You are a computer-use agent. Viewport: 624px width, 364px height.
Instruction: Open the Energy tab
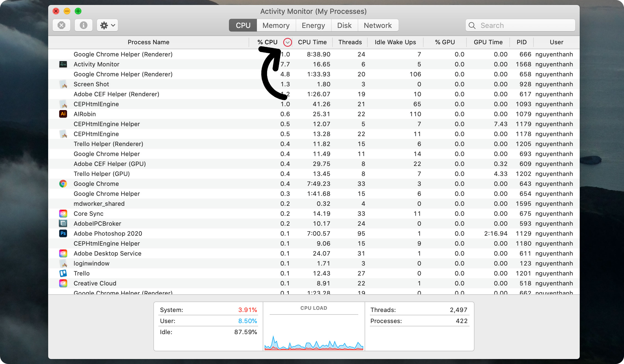pyautogui.click(x=313, y=25)
